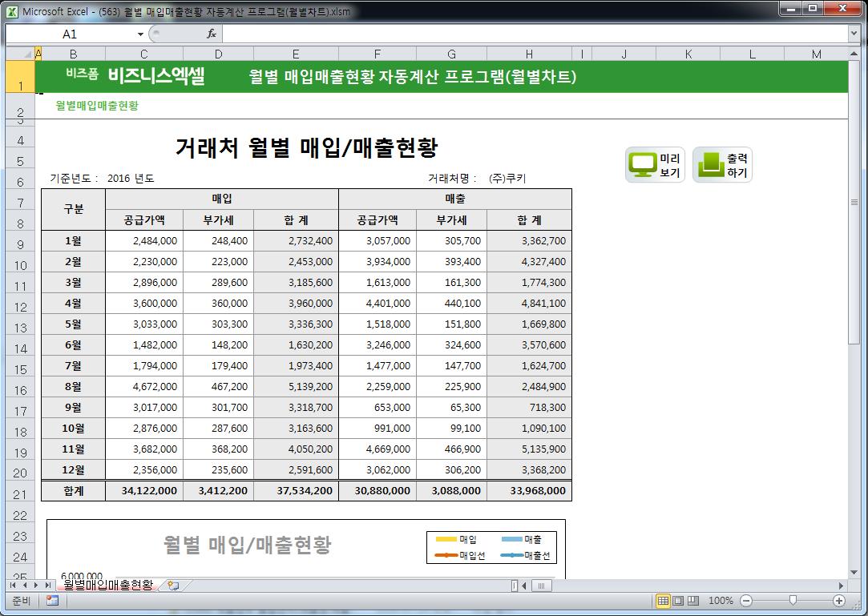Switch to Normal view in status bar
This screenshot has width=868, height=616.
663,601
